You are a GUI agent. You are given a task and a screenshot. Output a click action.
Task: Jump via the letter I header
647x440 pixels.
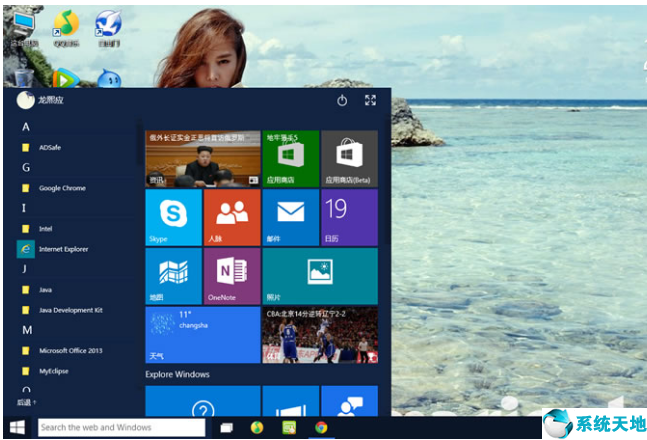(x=24, y=208)
